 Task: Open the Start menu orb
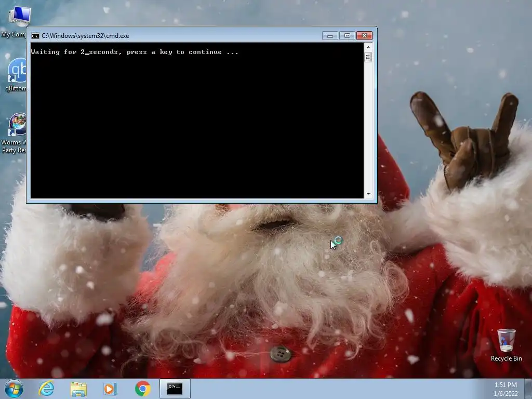pos(14,389)
